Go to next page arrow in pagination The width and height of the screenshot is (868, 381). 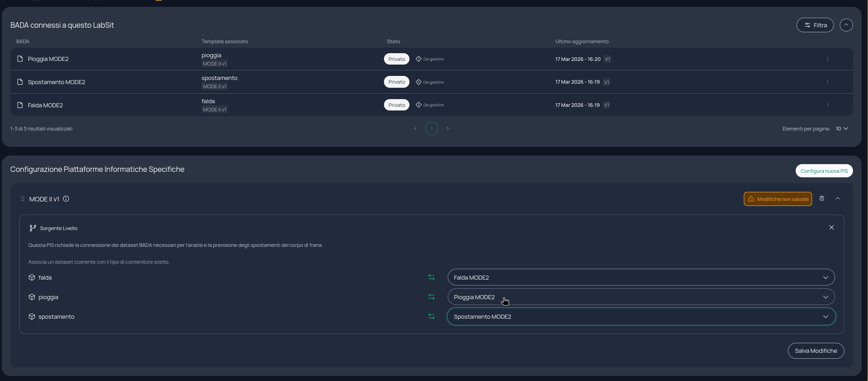pos(448,129)
